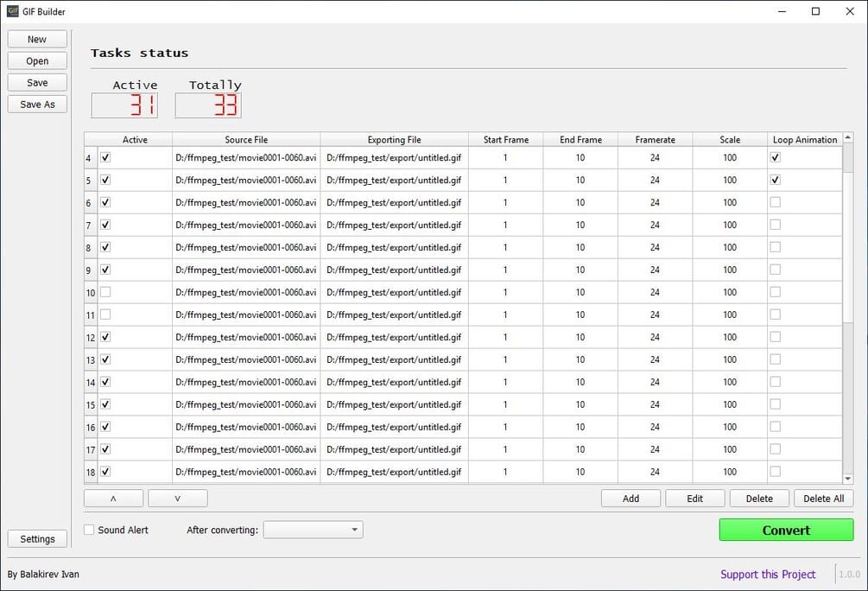The height and width of the screenshot is (591, 868).
Task: Click the GIF Builder app icon
Action: coord(12,11)
